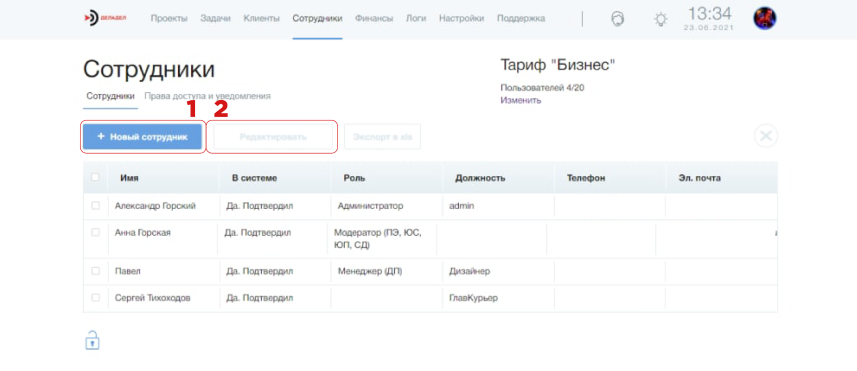This screenshot has height=371, width=857.
Task: Open the Настройки menu item
Action: [461, 18]
